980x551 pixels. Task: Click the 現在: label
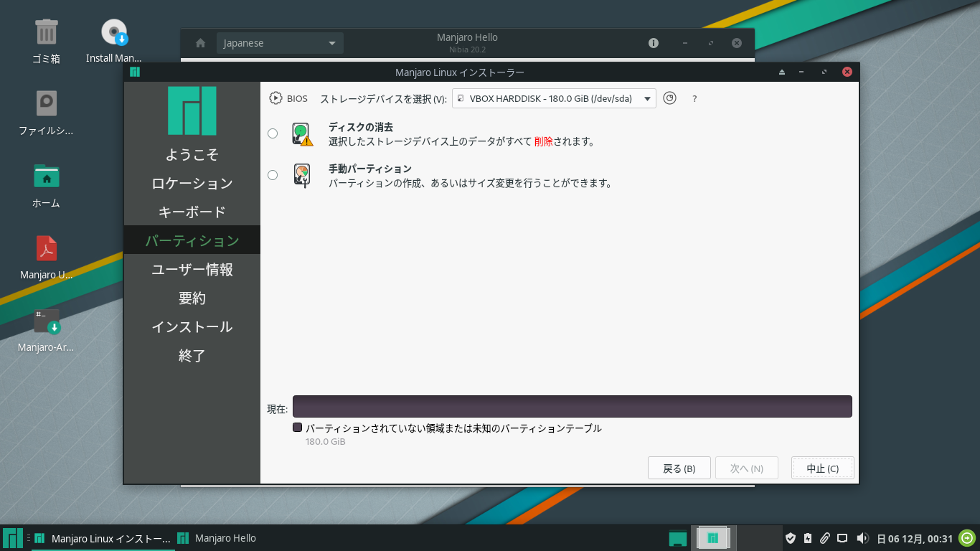[278, 409]
